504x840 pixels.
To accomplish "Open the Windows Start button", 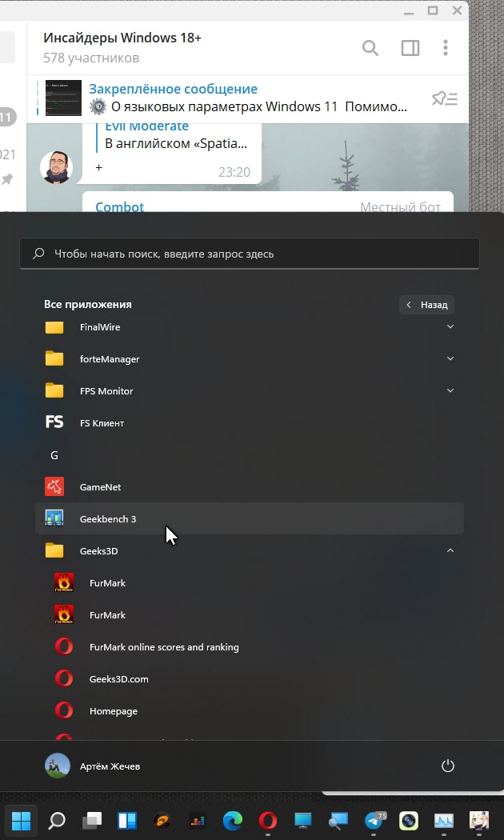I will pos(21,820).
